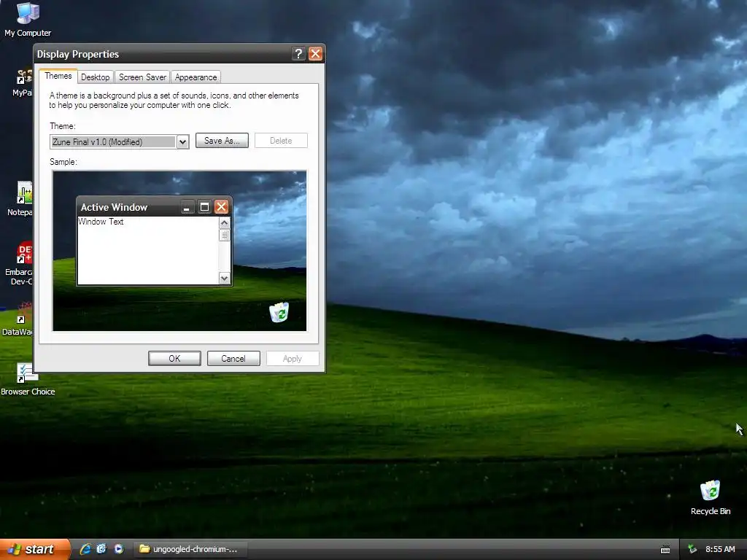Screen dimensions: 747x560
Task: Click the sample window scroll-up arrow
Action: (225, 223)
